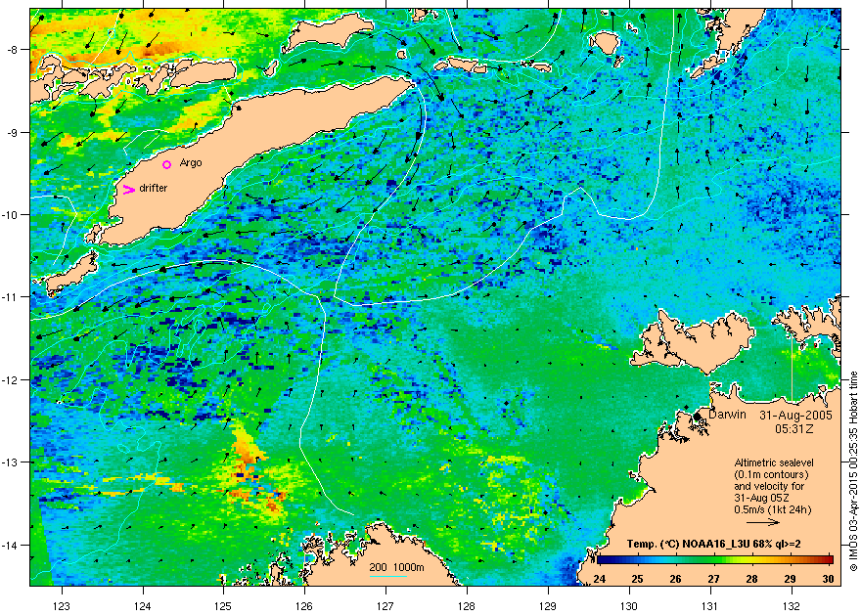The height and width of the screenshot is (616, 861).
Task: Click the colorbar value label 26
Action: (x=675, y=579)
